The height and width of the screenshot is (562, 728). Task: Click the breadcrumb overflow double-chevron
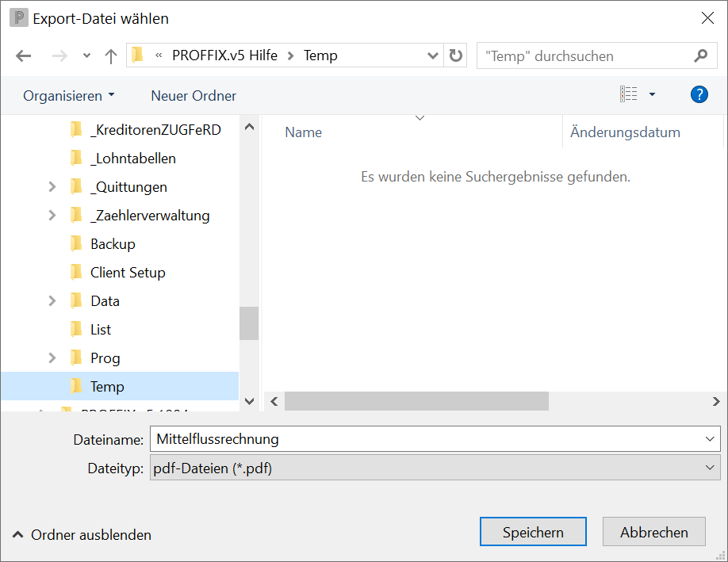tap(159, 55)
